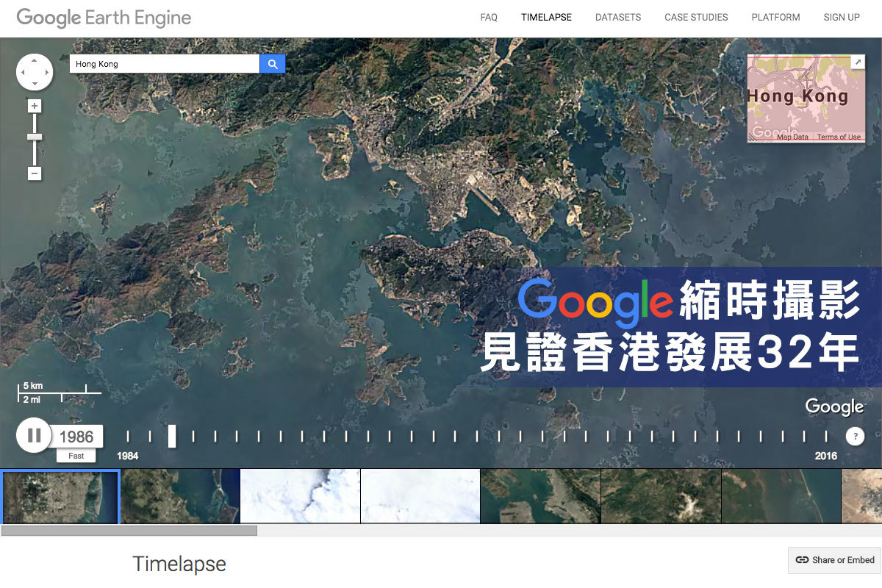
Task: Expand the Hong Kong mini map
Action: (857, 62)
